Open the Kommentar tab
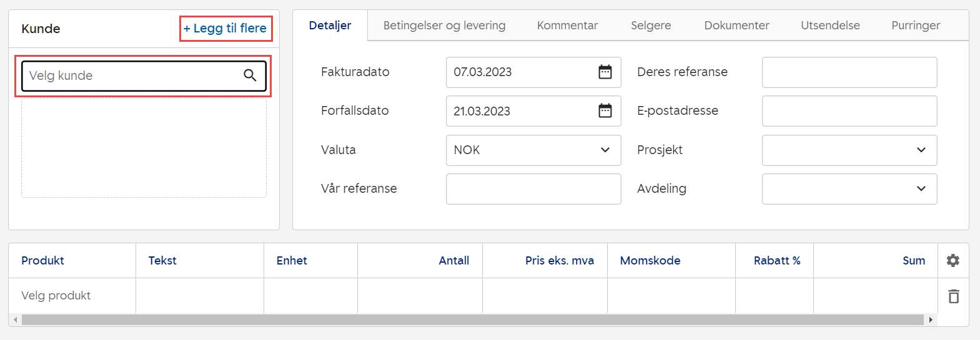980x340 pixels. (x=567, y=26)
